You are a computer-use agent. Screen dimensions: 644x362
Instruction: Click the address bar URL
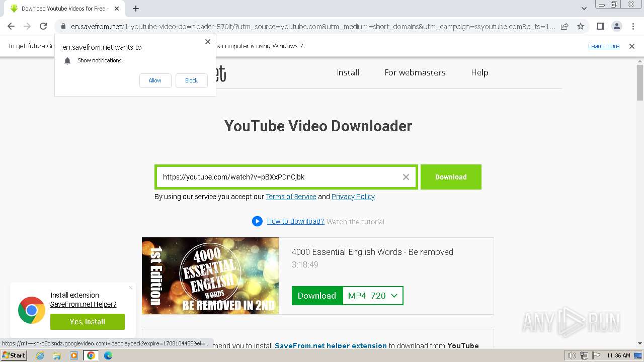pos(312,26)
